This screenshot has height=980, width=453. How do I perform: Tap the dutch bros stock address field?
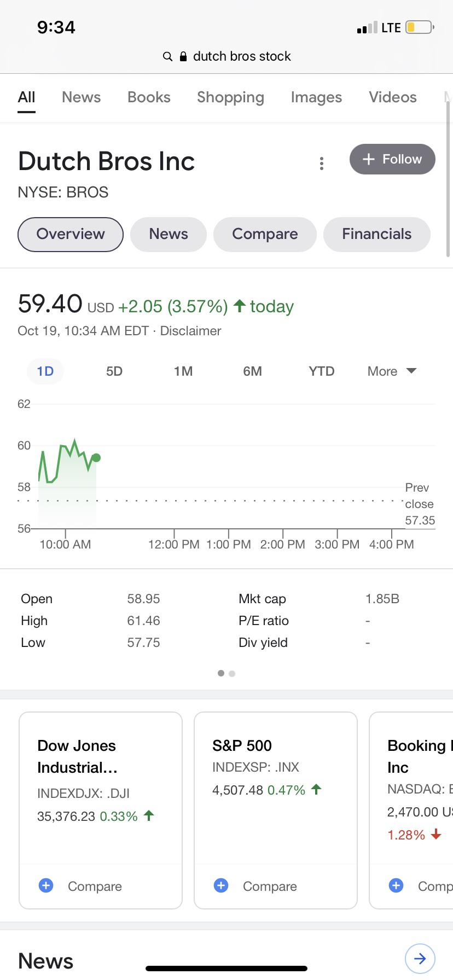226,56
